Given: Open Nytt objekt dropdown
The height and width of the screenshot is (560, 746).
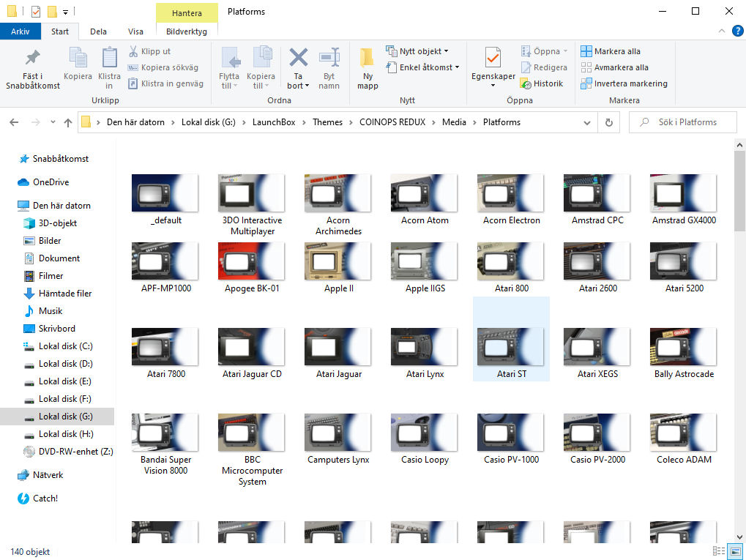Looking at the screenshot, I should [x=417, y=51].
